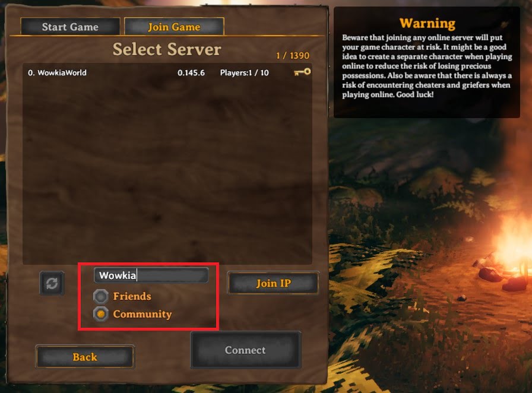Click the warning message body text
Image resolution: width=532 pixels, height=393 pixels.
pyautogui.click(x=427, y=66)
